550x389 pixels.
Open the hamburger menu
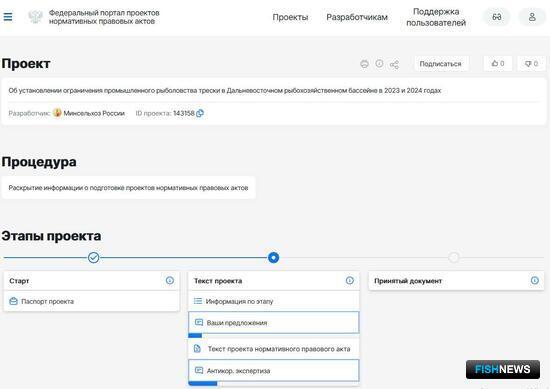click(x=8, y=17)
